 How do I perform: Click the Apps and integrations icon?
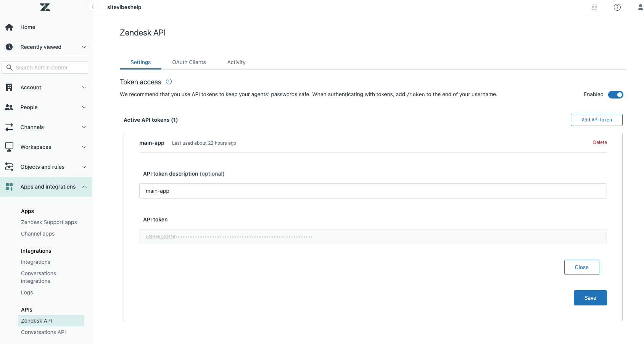tap(9, 187)
